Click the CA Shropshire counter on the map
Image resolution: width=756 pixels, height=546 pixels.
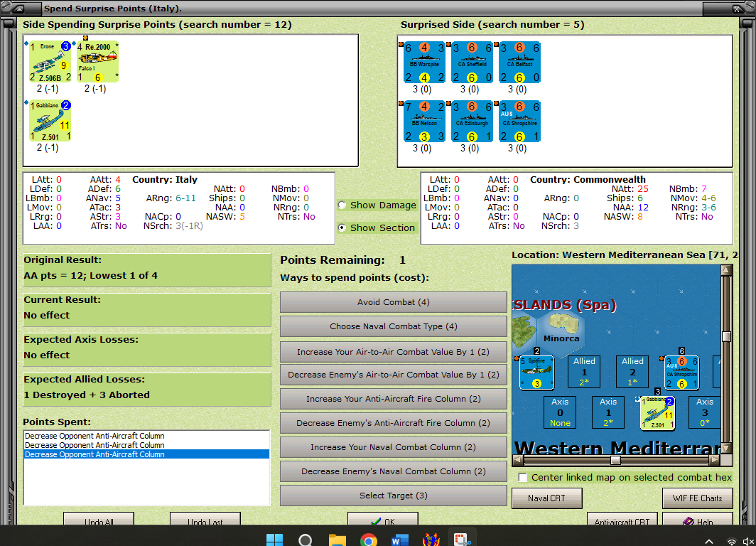pos(682,373)
